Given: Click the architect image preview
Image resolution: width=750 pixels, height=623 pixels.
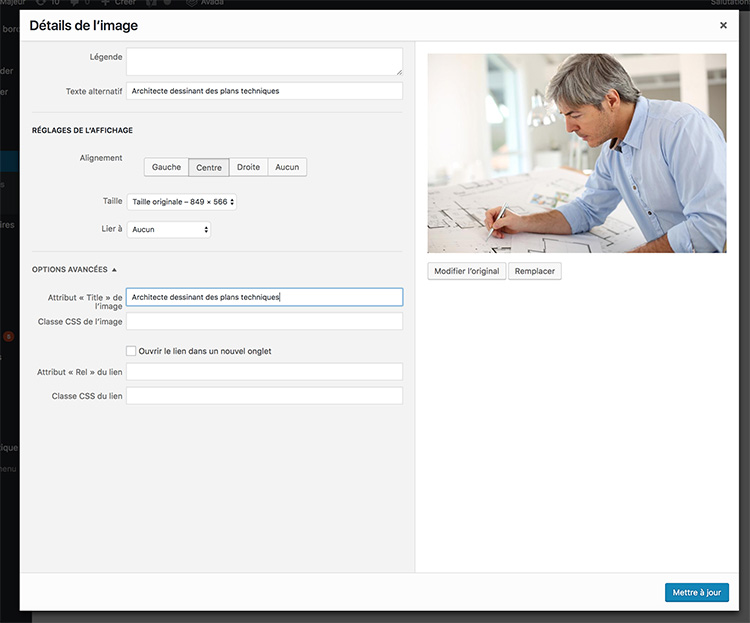Looking at the screenshot, I should tap(577, 153).
